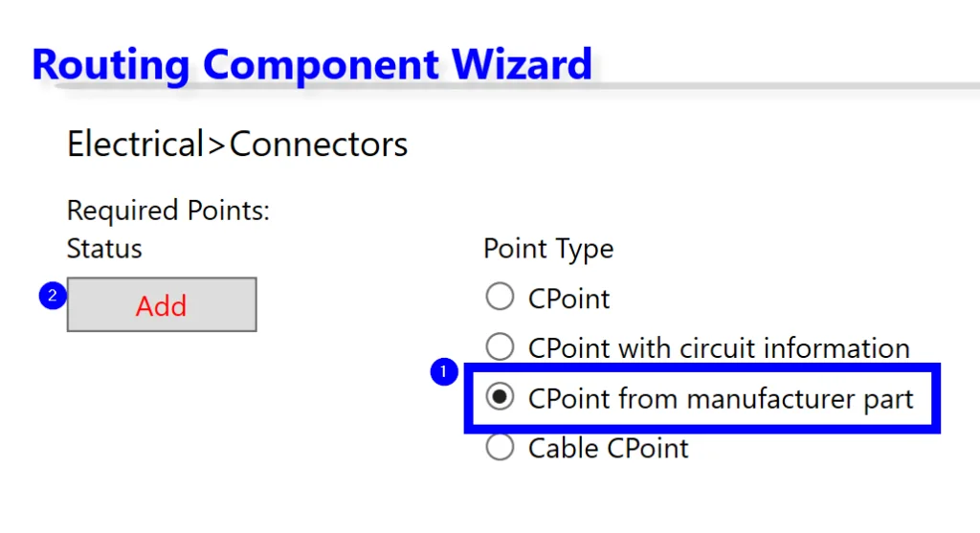Click the Status heading label
The height and width of the screenshot is (533, 980).
104,249
